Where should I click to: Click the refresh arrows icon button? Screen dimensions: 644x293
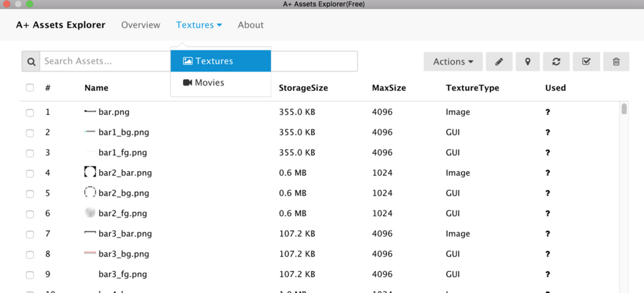[x=556, y=62]
